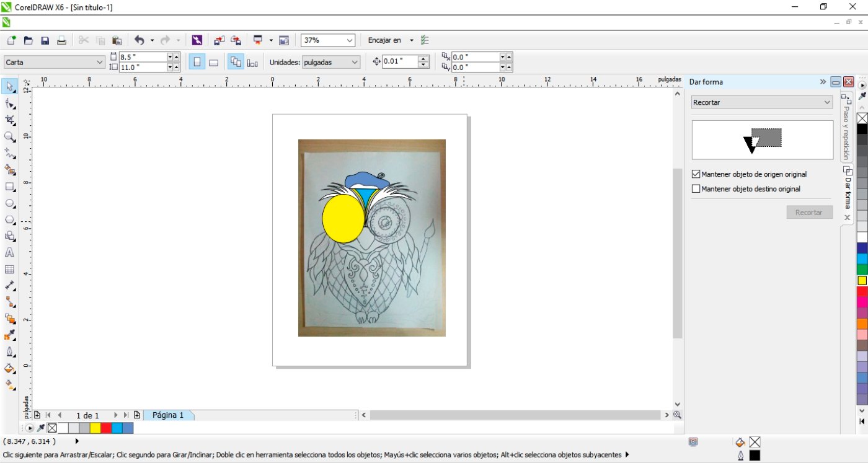The height and width of the screenshot is (463, 868).
Task: Toggle apply layout to current page only
Action: point(252,62)
